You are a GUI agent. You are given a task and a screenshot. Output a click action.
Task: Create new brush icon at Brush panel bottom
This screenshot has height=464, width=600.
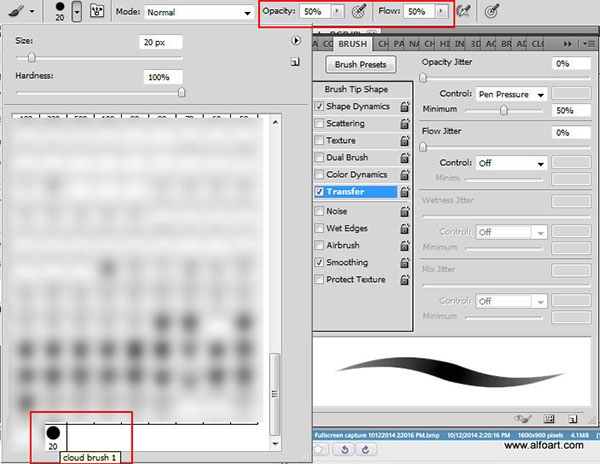click(572, 419)
